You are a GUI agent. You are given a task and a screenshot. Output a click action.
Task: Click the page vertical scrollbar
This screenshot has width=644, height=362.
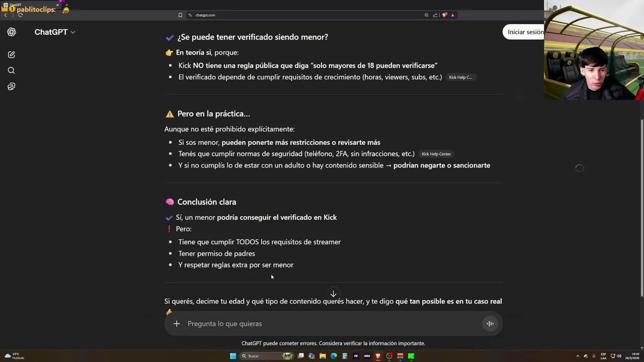pos(641,209)
